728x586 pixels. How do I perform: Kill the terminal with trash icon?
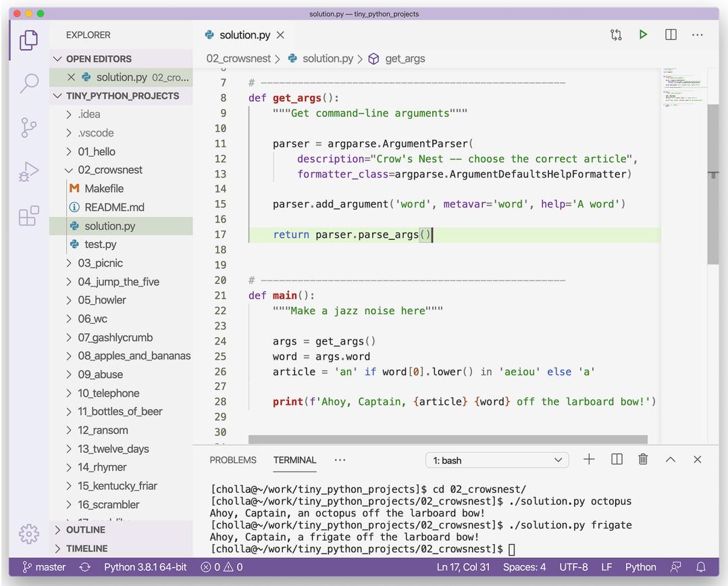coord(643,460)
